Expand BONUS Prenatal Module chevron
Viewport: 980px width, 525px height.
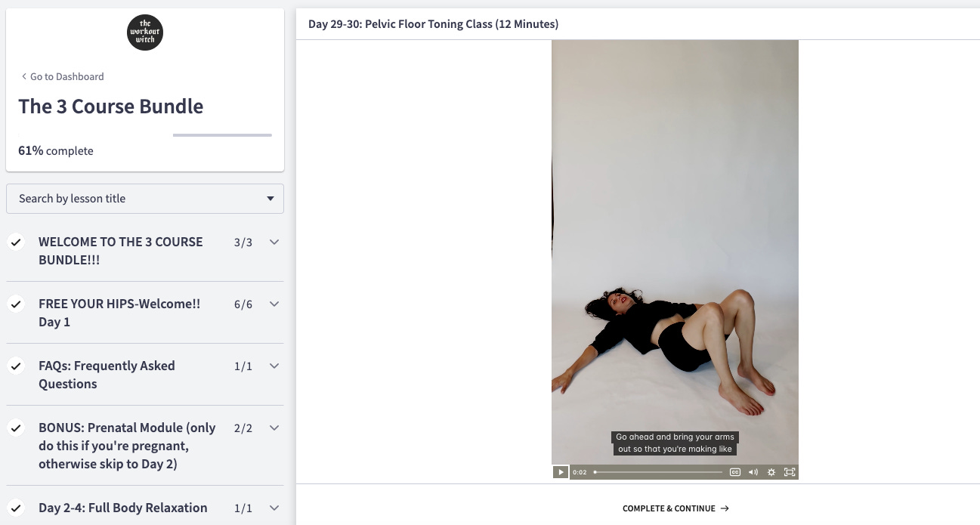coord(274,428)
